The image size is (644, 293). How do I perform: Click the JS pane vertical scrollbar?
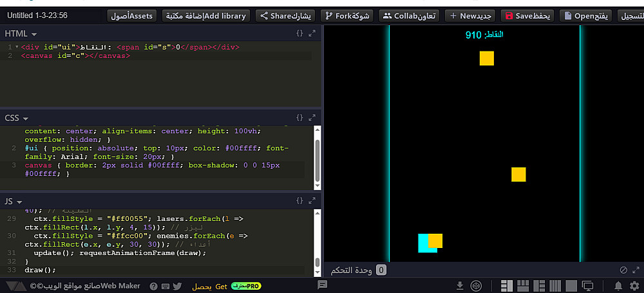click(x=317, y=263)
